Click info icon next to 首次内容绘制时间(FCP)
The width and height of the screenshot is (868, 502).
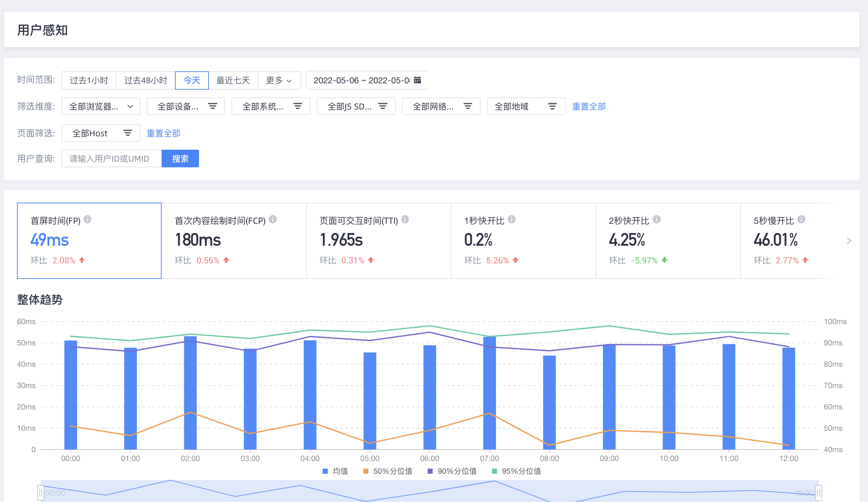tap(273, 220)
